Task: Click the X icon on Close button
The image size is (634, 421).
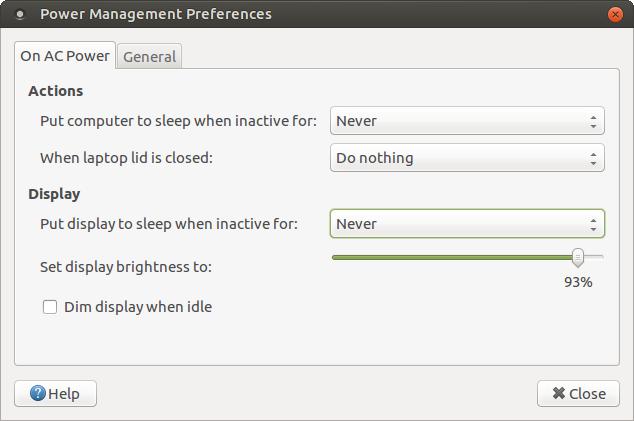Action: [558, 393]
